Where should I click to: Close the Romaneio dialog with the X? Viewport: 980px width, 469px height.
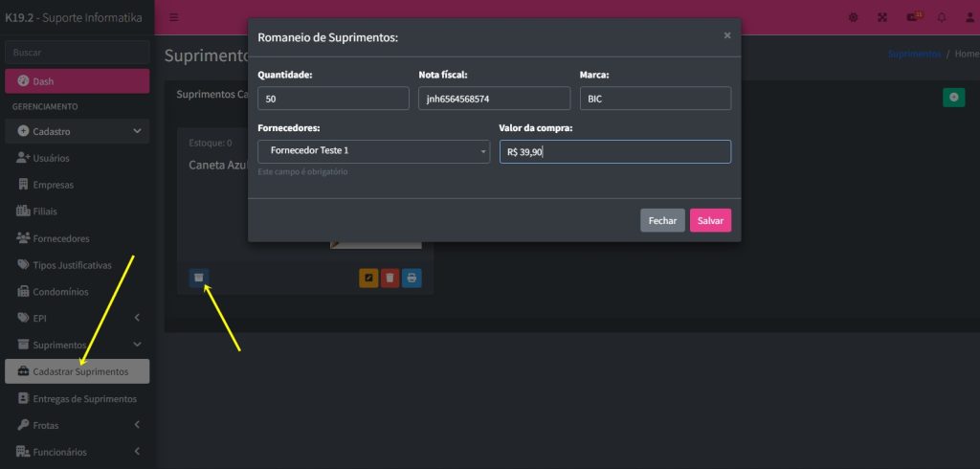point(726,35)
